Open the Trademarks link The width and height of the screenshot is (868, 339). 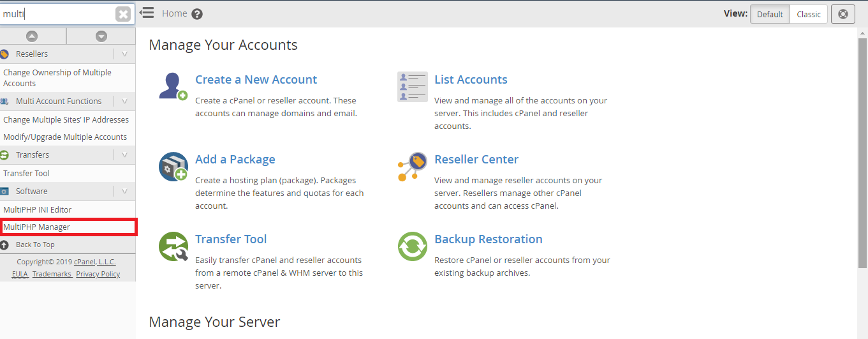pos(52,274)
